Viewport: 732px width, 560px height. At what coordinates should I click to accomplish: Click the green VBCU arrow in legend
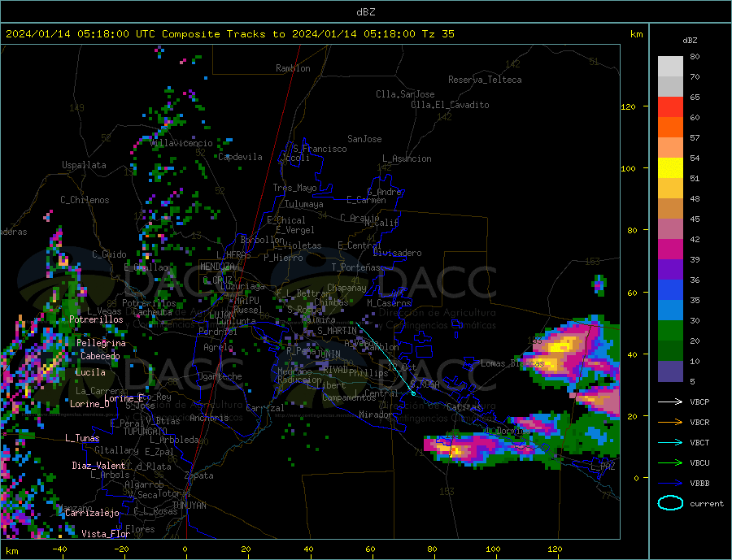click(670, 463)
